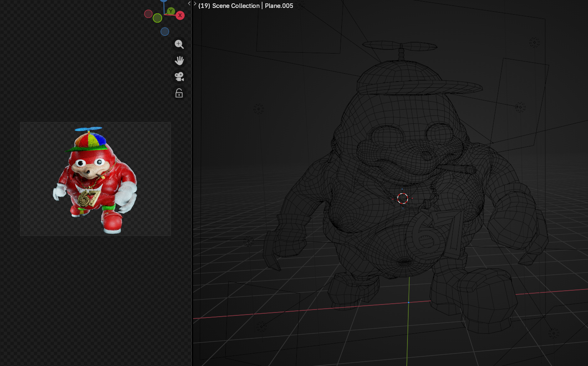
Task: Toggle the Lock Camera to View padlock
Action: (179, 92)
